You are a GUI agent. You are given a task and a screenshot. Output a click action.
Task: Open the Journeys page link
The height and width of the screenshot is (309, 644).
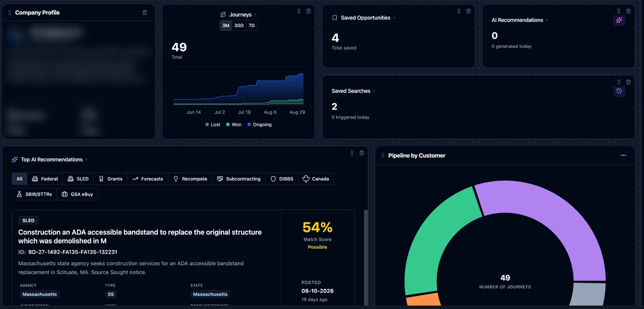pos(243,15)
